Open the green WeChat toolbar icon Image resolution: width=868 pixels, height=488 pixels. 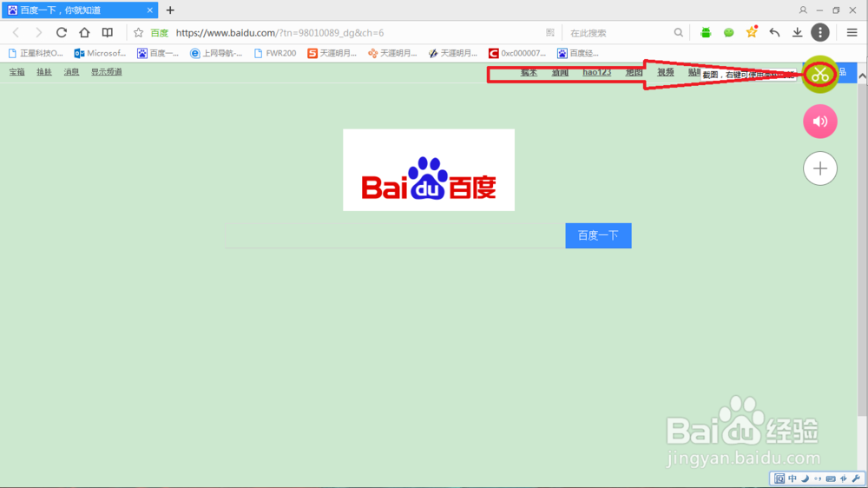(728, 33)
